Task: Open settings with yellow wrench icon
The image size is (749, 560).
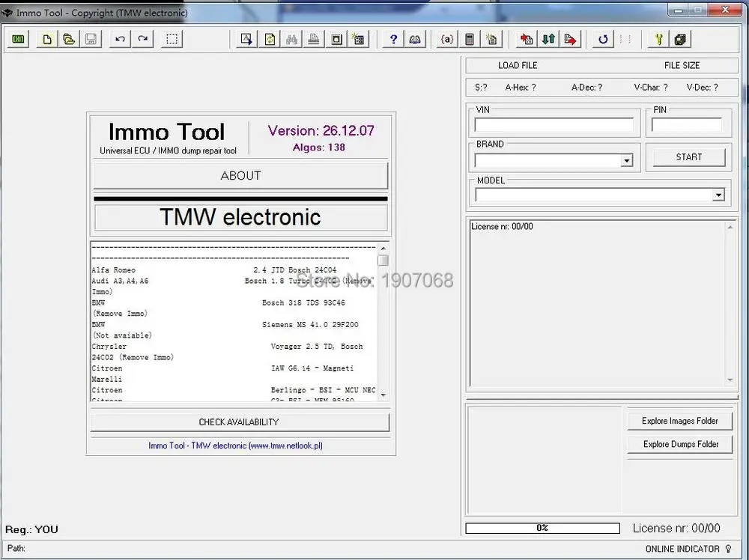Action: 658,39
